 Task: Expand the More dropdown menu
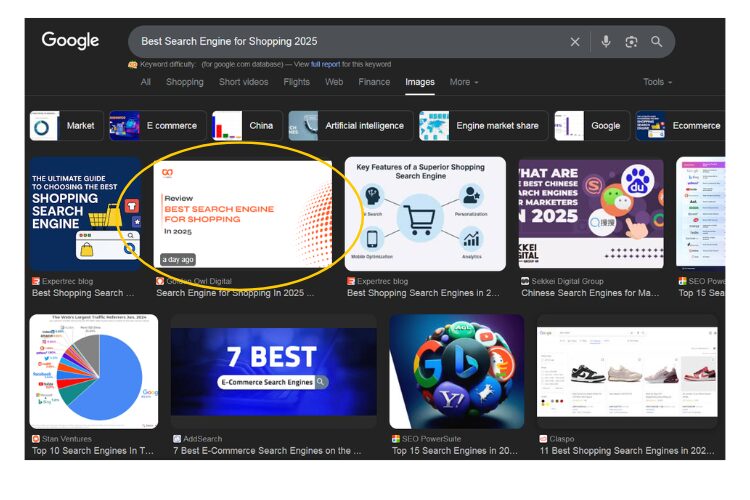coord(463,82)
